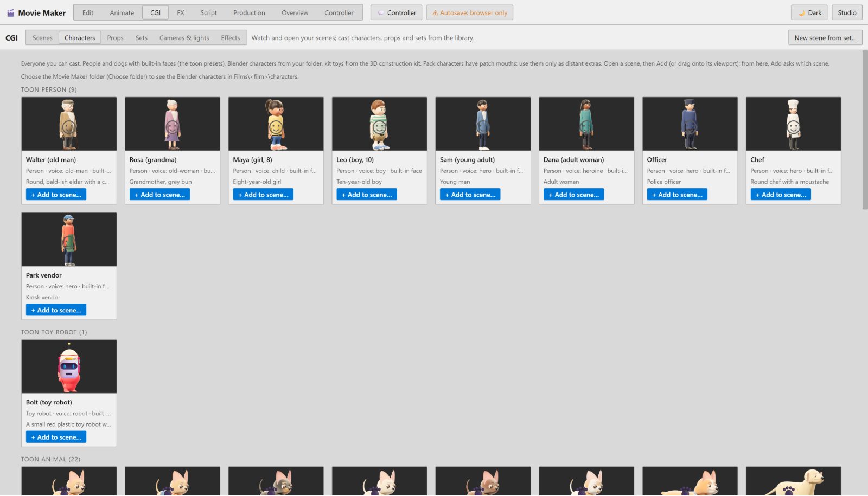Open the Sets sub-tab
This screenshot has width=868, height=496.
[x=142, y=38]
